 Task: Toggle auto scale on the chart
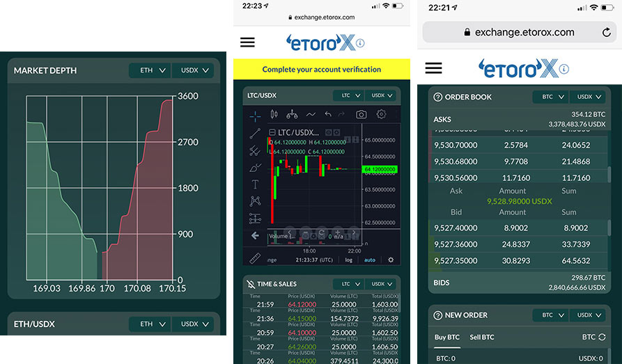point(370,260)
